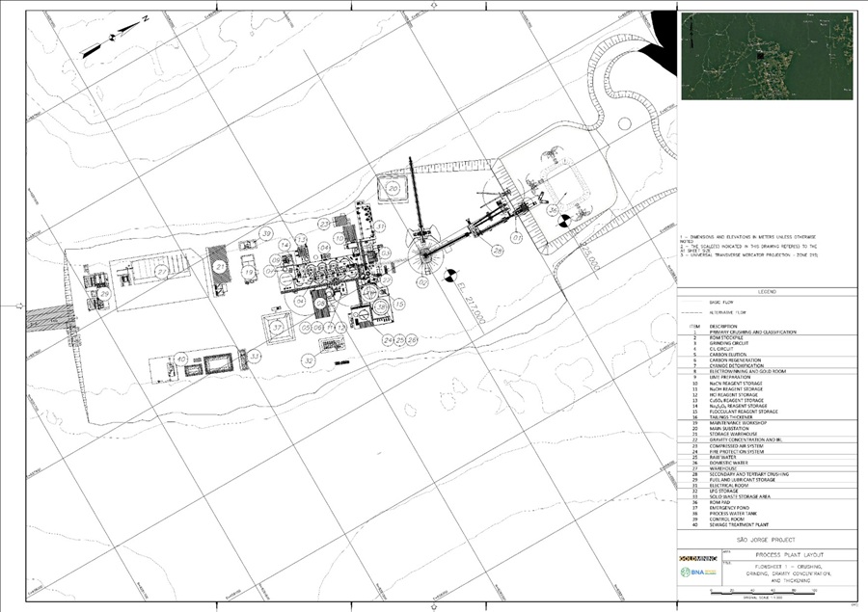This screenshot has height=612, width=868.
Task: Select map balloon 24 fire protection
Action: click(388, 340)
